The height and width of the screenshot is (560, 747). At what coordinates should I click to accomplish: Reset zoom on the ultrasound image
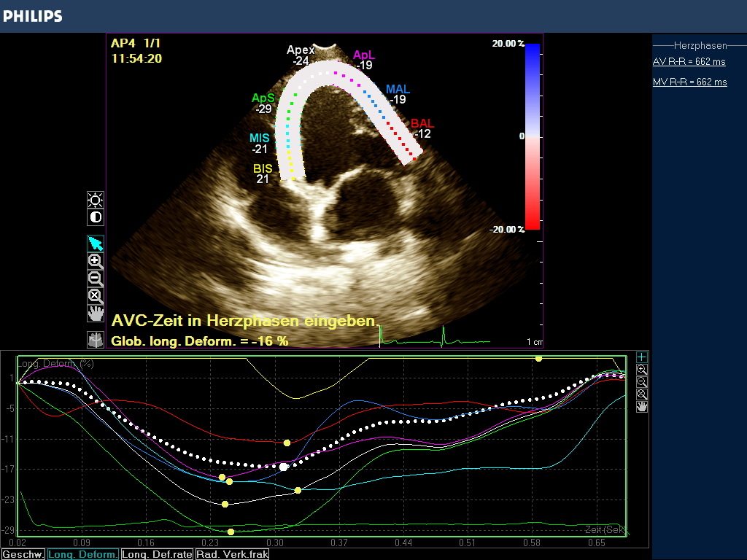click(x=96, y=296)
